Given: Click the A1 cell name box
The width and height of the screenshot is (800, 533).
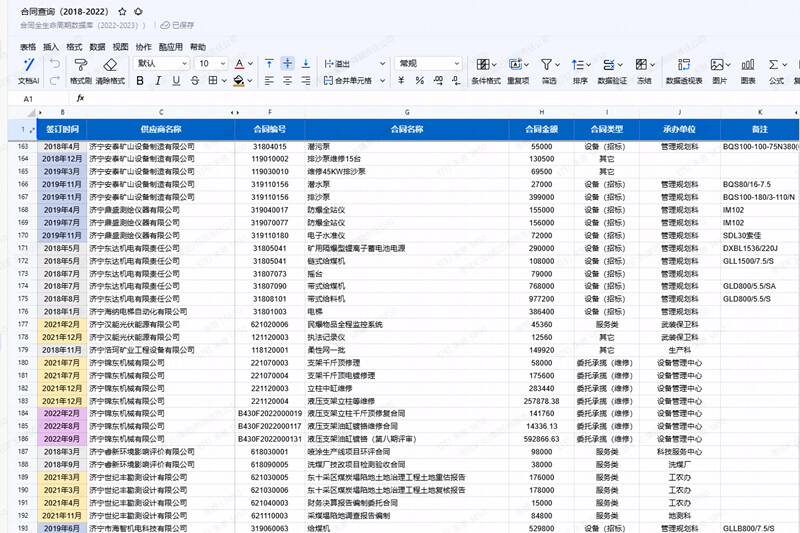Looking at the screenshot, I should pyautogui.click(x=28, y=99).
